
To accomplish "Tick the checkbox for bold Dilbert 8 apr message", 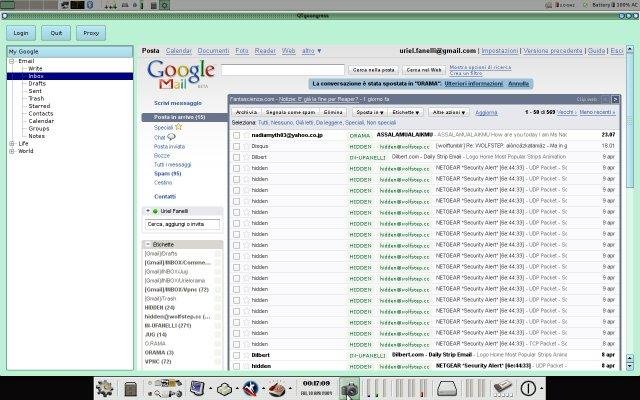I will (x=236, y=355).
